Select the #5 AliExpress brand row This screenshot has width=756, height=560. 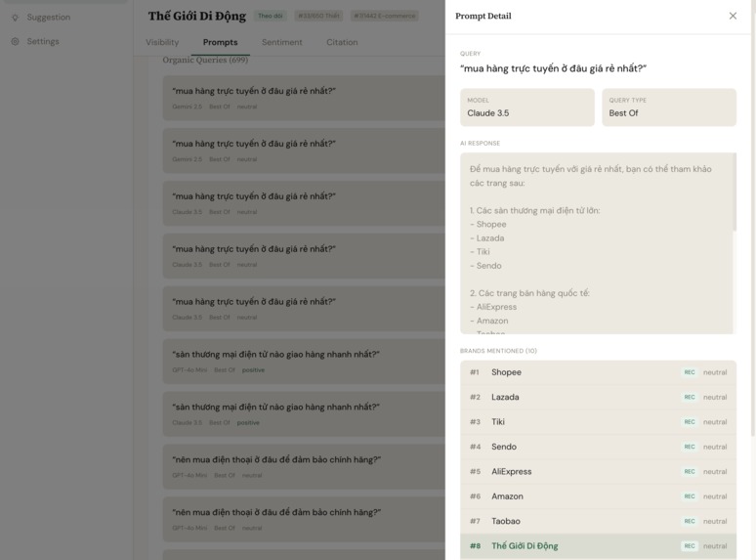click(598, 472)
